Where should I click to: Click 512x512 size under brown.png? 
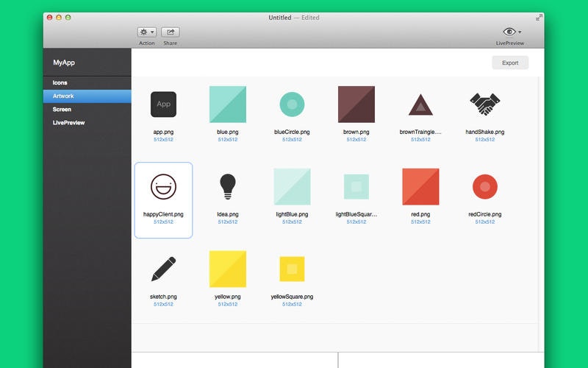coord(356,139)
